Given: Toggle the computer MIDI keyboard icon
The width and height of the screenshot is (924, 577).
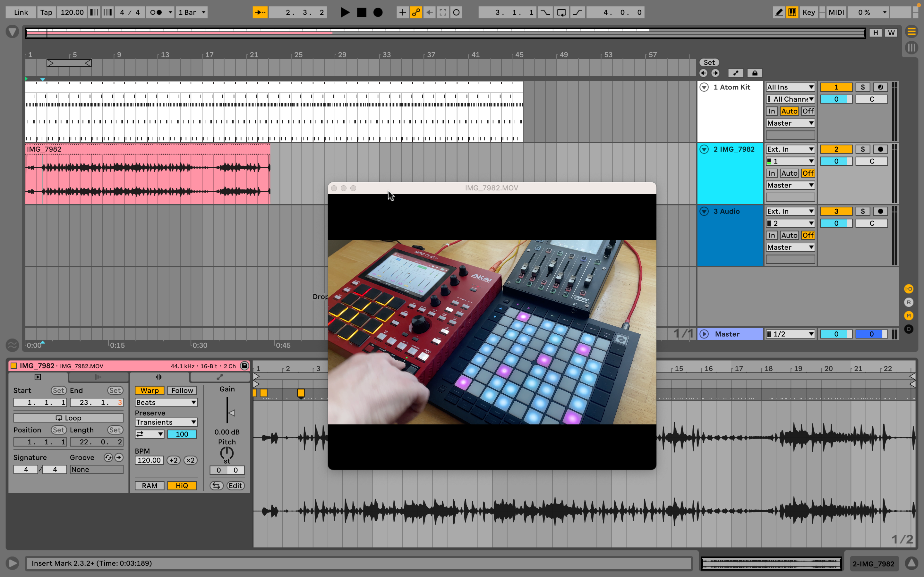Looking at the screenshot, I should (792, 12).
